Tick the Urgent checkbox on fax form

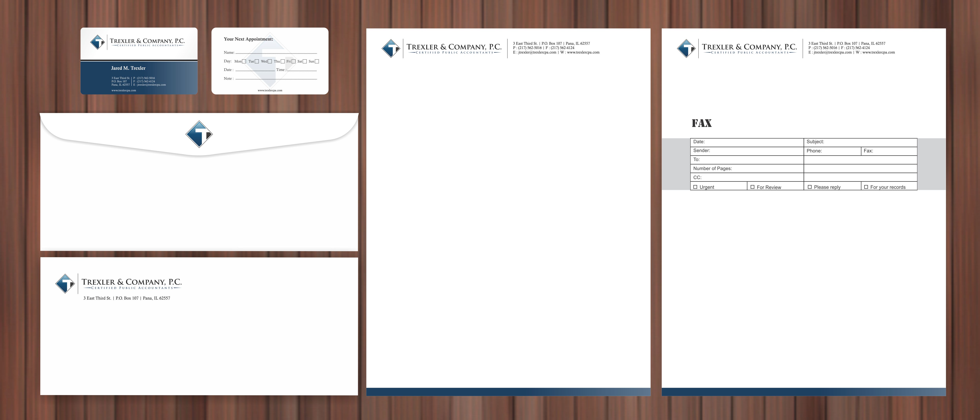tap(695, 187)
